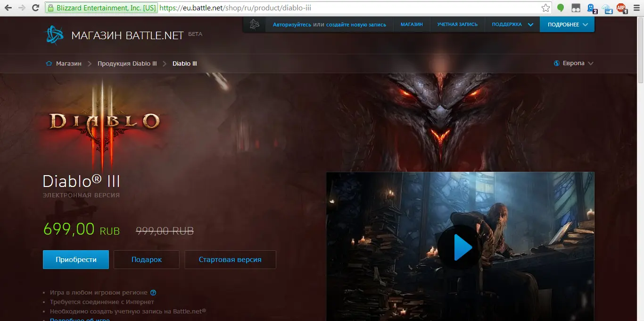The width and height of the screenshot is (644, 321).
Task: Click the blue Battle.net swirl logo
Action: coord(54,35)
